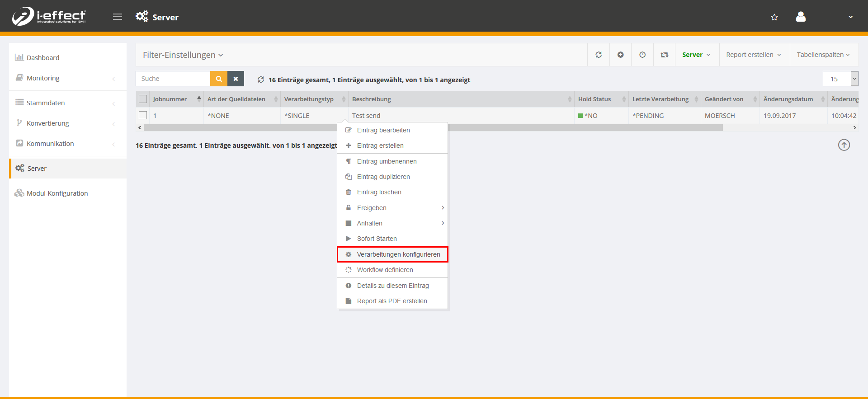Click the add entry plus-circle icon
Image resolution: width=868 pixels, height=399 pixels.
(x=621, y=55)
